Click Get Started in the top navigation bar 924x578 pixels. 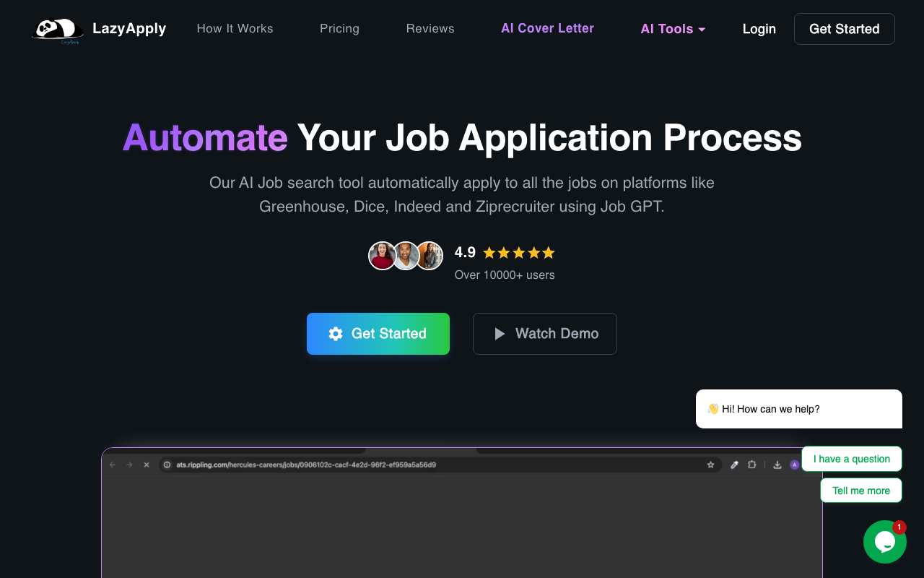844,29
